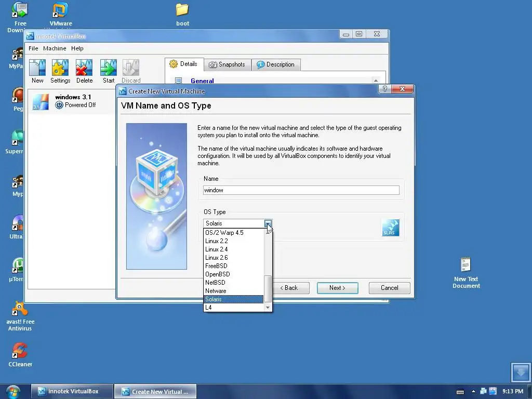Click the details pane scroll up arrow
The image size is (532, 399).
[376, 81]
